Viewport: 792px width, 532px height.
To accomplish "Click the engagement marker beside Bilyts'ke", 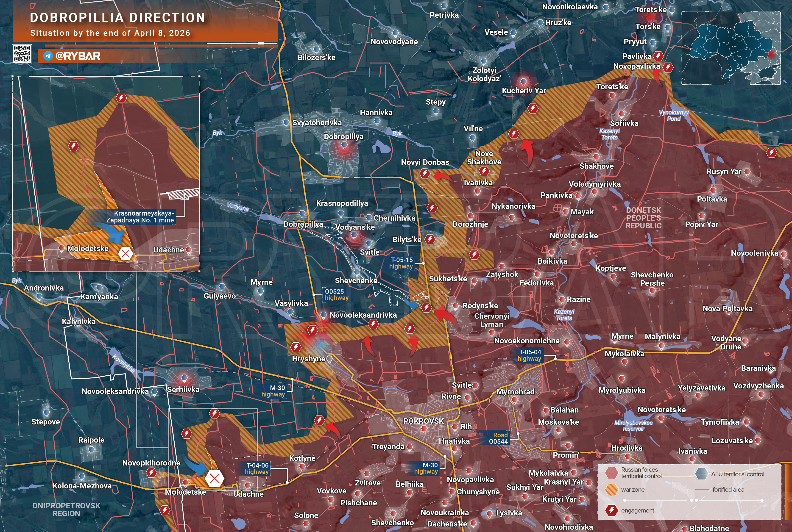I will pos(430,239).
